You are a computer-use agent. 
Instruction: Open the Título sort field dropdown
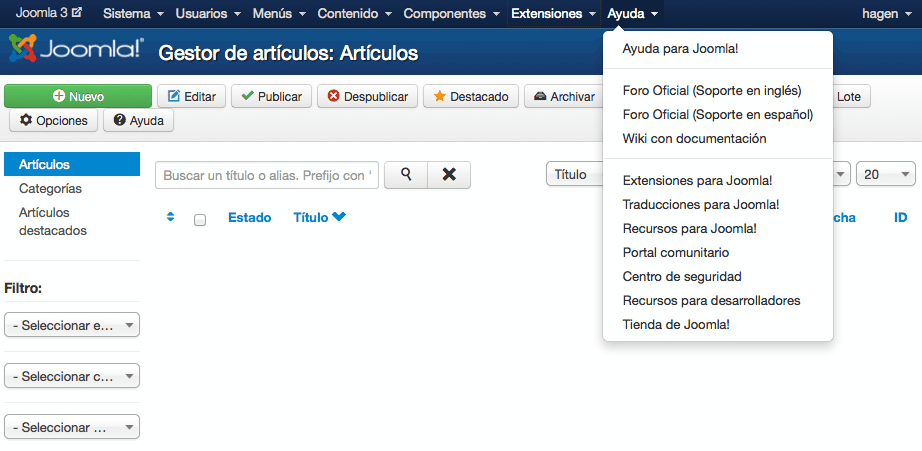click(575, 174)
